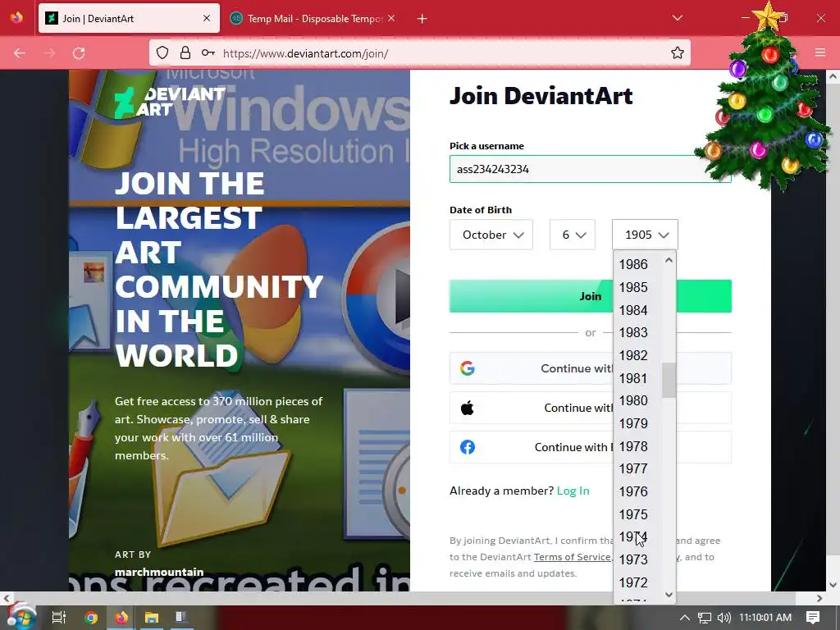The height and width of the screenshot is (630, 840).
Task: Choose 1977 in year list
Action: tap(633, 468)
